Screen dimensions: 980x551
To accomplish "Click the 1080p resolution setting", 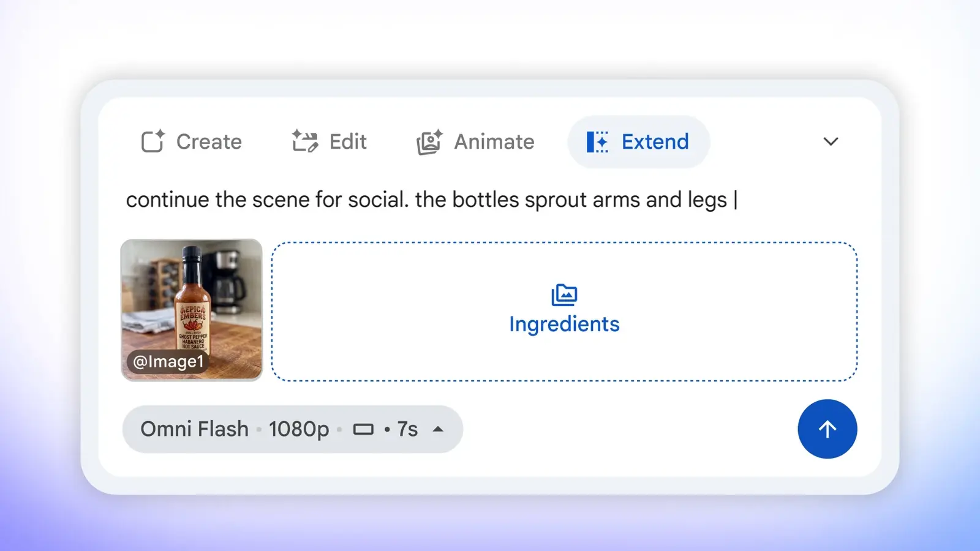I will (x=299, y=429).
